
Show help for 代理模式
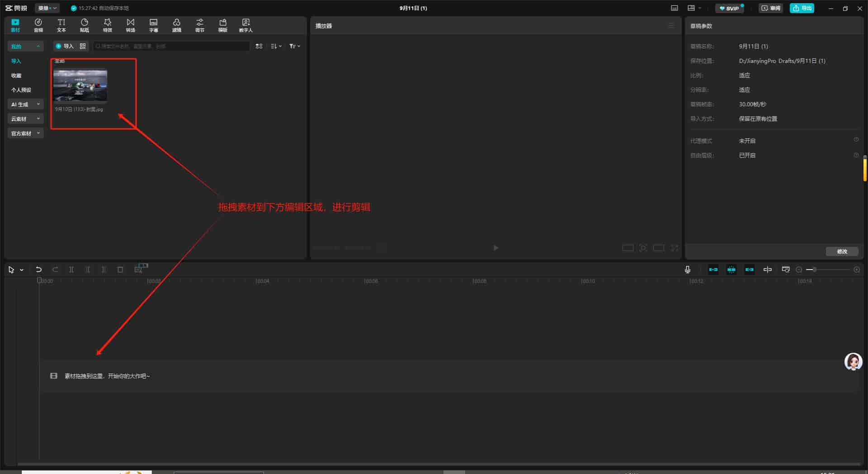[856, 140]
